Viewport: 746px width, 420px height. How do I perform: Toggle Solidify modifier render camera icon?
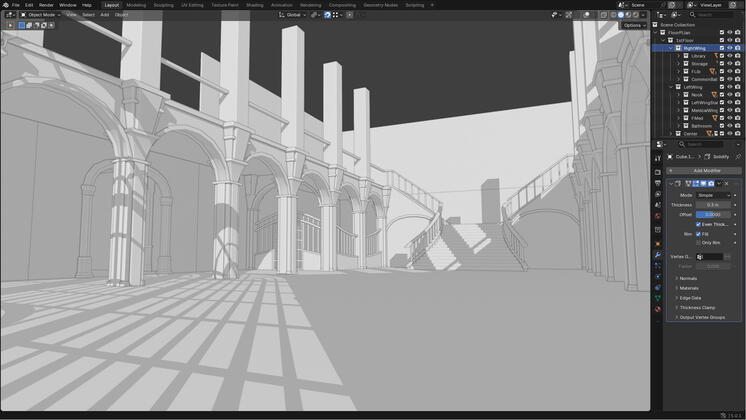coord(711,184)
